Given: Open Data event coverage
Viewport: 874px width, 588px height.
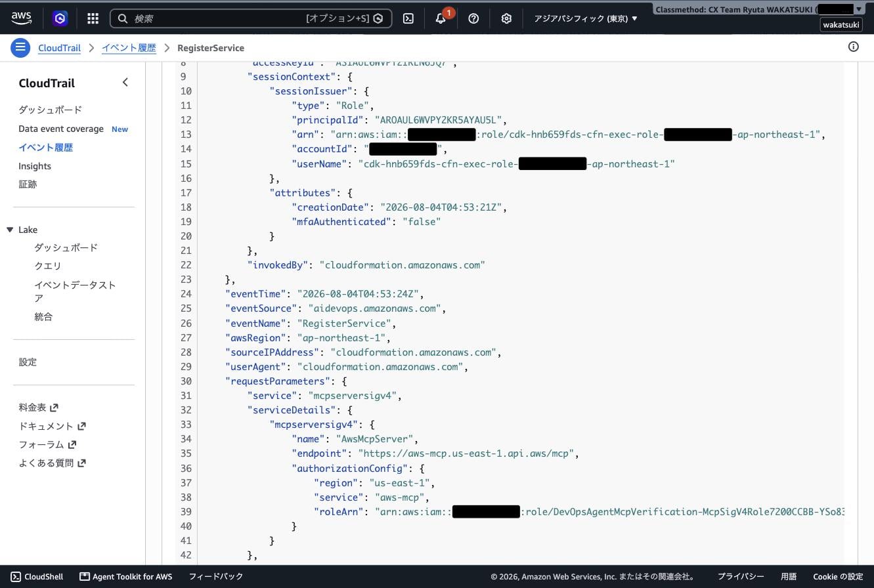Looking at the screenshot, I should [61, 129].
